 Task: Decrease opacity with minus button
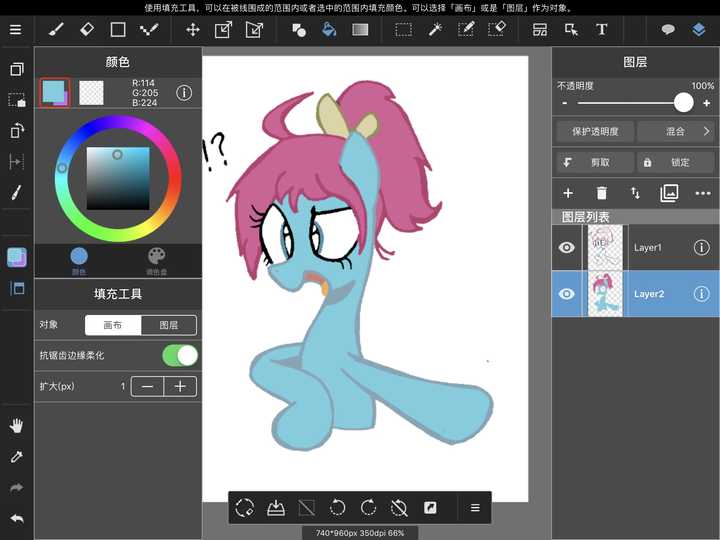click(x=565, y=103)
